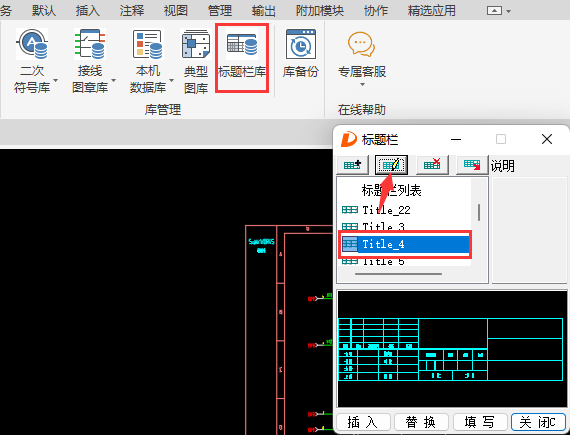This screenshot has width=570, height=435.
Task: Click the delete title block icon
Action: click(x=432, y=165)
